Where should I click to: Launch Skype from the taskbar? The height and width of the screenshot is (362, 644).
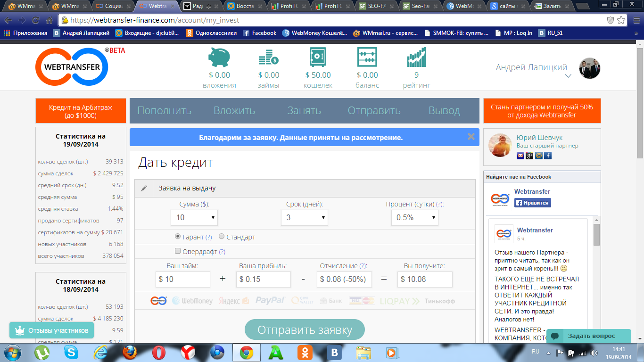pyautogui.click(x=72, y=353)
